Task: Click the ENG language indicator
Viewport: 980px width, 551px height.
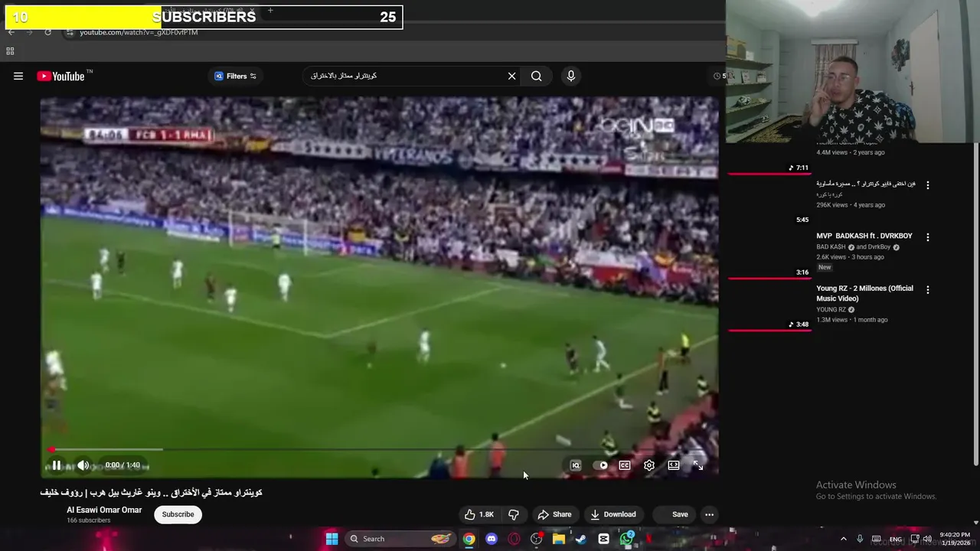Action: [x=895, y=540]
